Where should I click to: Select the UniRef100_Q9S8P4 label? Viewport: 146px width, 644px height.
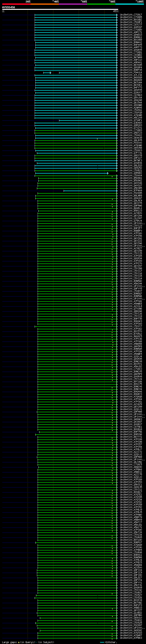(x=131, y=67)
